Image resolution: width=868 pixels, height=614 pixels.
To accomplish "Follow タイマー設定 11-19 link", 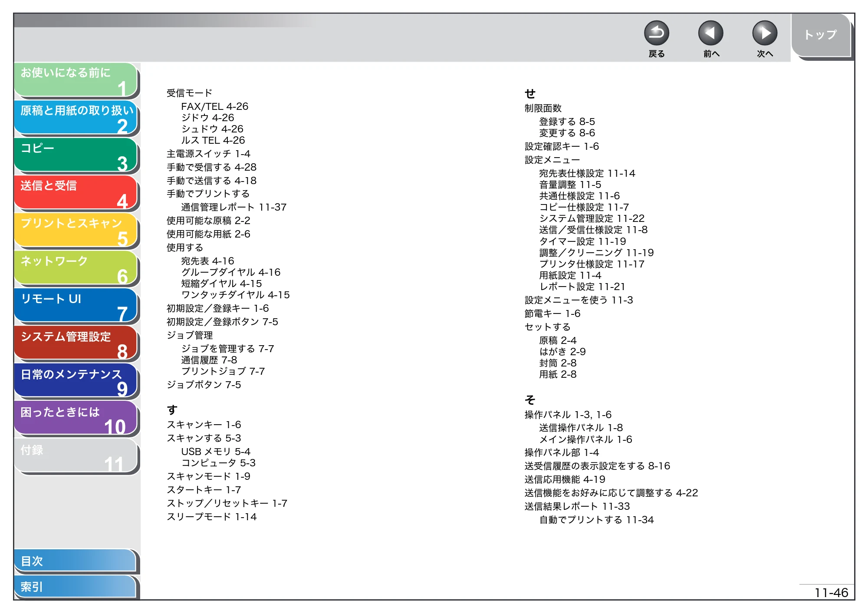I will click(x=582, y=241).
